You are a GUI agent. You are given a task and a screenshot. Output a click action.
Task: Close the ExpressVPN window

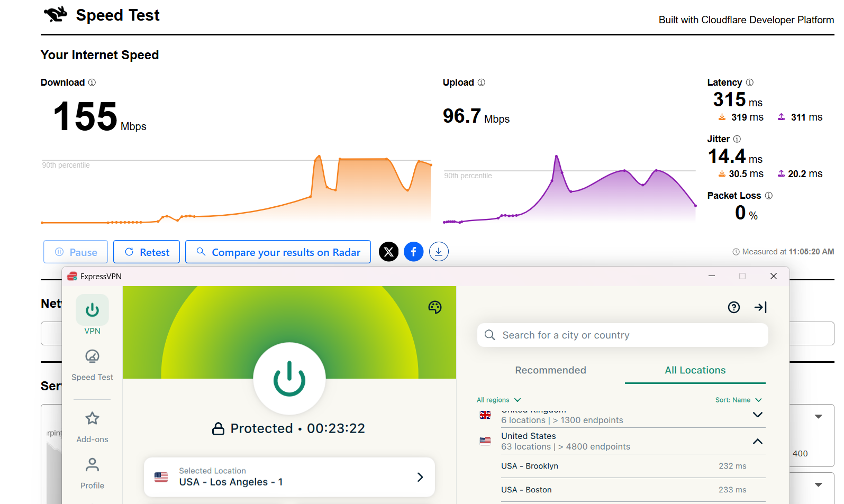click(774, 276)
